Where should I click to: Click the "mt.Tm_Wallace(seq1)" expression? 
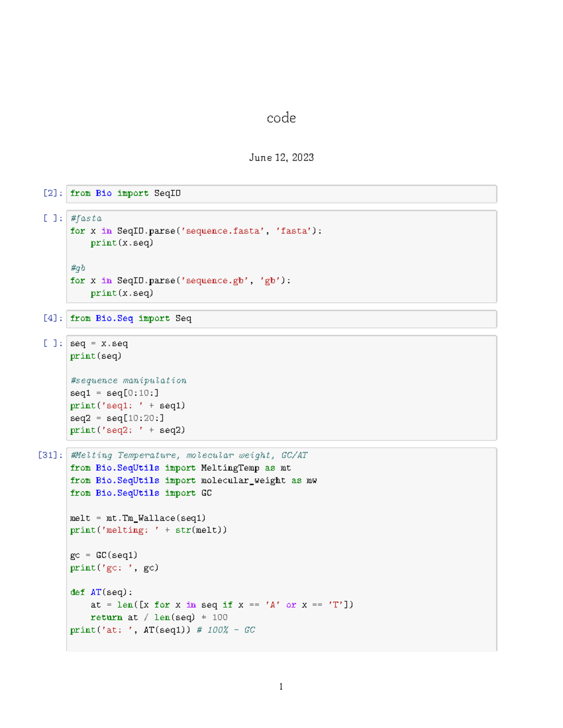[x=155, y=518]
